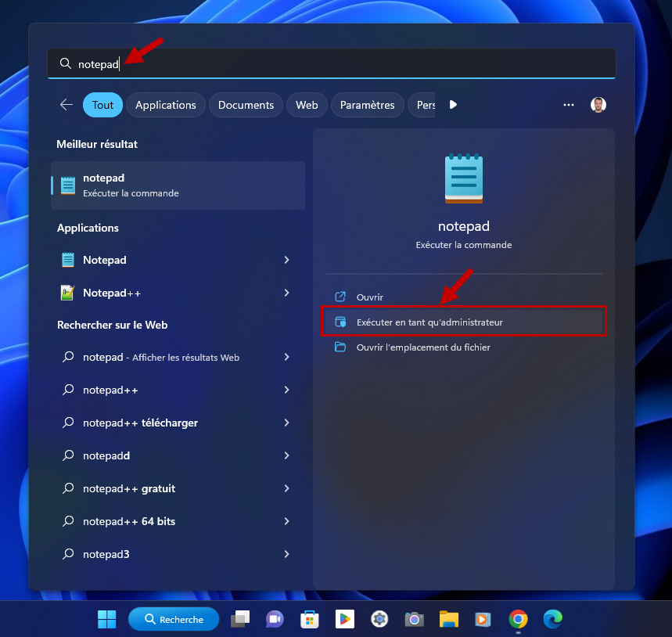
Task: Select 'notepad3' web suggestion text
Action: coord(106,554)
